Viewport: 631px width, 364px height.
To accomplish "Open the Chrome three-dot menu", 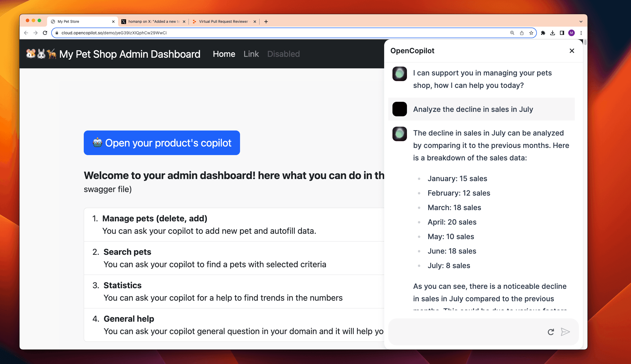I will tap(581, 33).
